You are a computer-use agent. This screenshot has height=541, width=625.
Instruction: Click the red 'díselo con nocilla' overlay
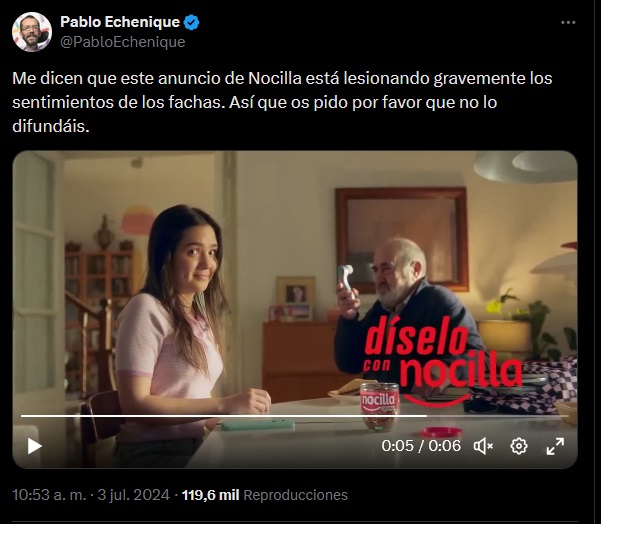(x=442, y=361)
